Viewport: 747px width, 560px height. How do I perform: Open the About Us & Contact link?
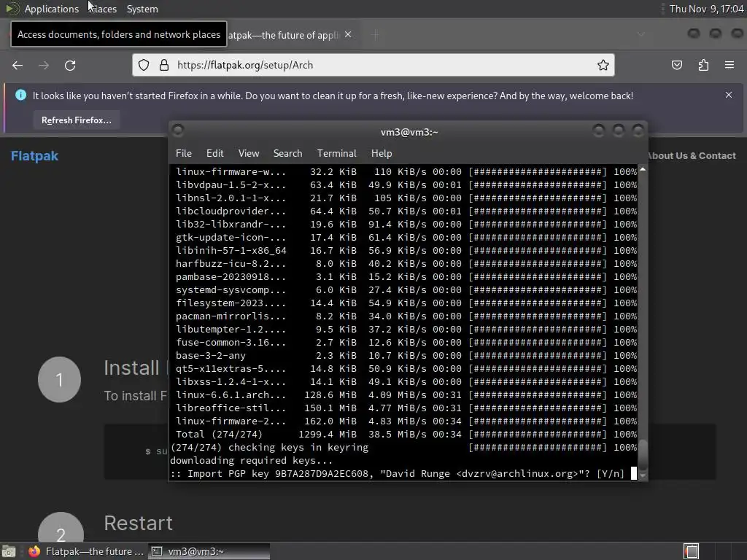[692, 156]
